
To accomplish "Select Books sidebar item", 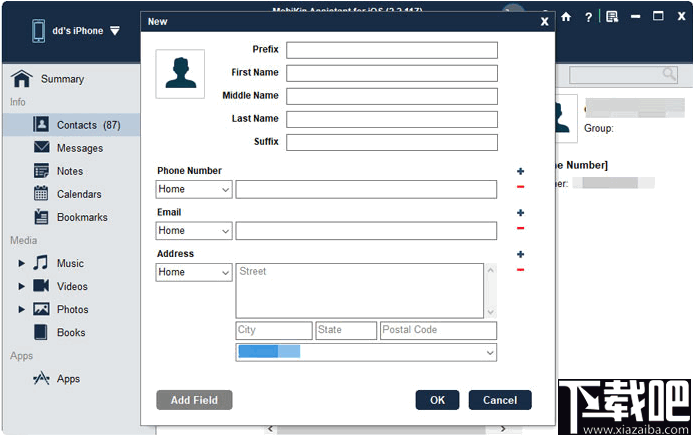I will (72, 332).
